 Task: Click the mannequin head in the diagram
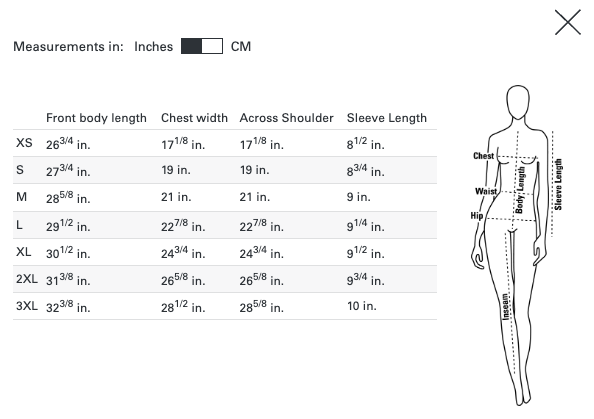pos(518,102)
